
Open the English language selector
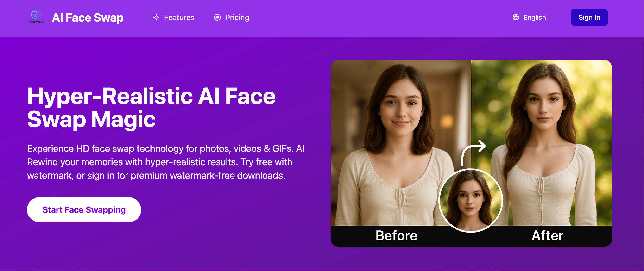click(x=535, y=18)
